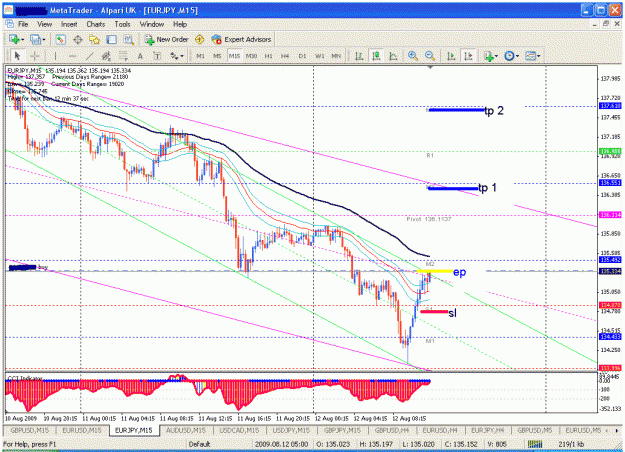The image size is (625, 452).
Task: Open the Indicators list icon
Action: coord(488,56)
